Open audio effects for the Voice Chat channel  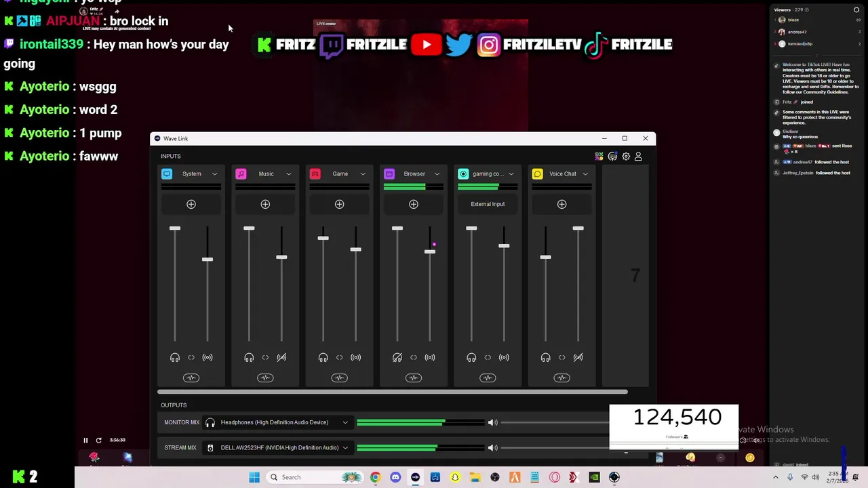[561, 378]
